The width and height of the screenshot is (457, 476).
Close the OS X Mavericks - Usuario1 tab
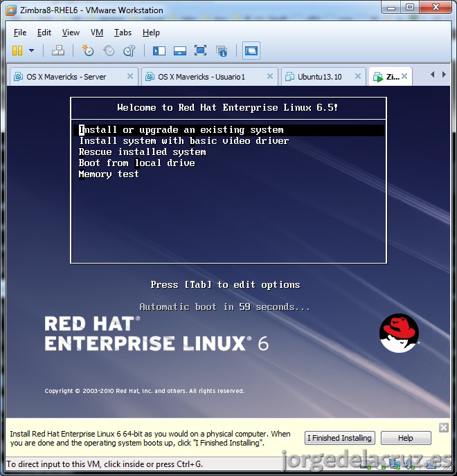pos(270,76)
